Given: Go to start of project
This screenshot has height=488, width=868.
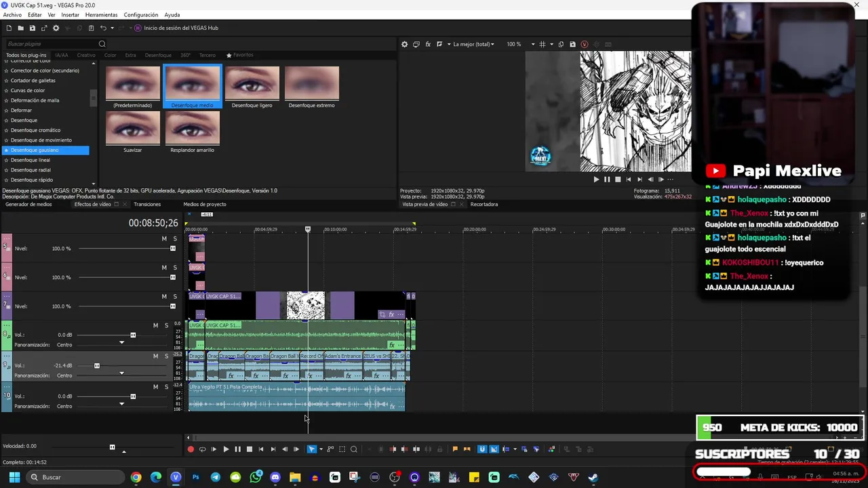Looking at the screenshot, I should point(261,449).
